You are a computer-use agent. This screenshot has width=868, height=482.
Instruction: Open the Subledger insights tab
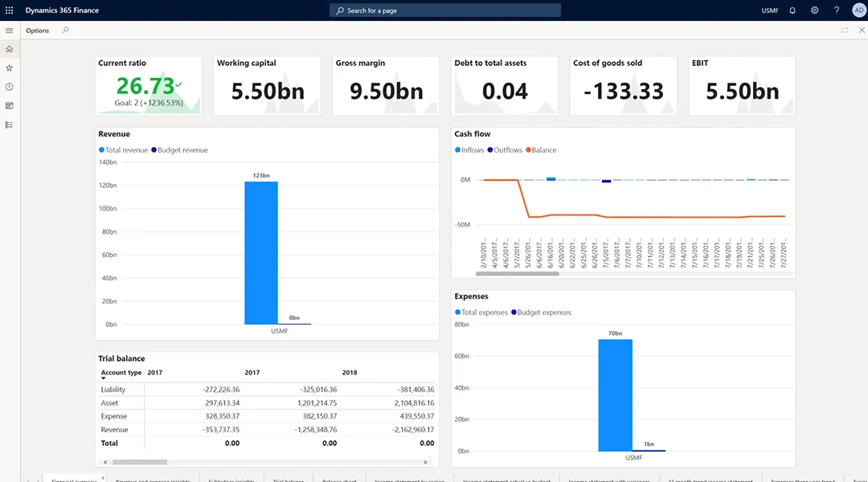(233, 479)
